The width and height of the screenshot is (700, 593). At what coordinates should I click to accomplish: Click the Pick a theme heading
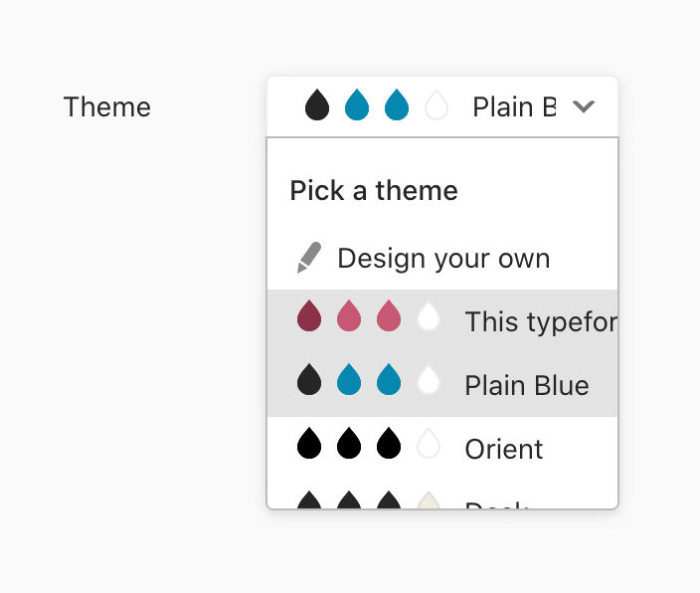374,190
